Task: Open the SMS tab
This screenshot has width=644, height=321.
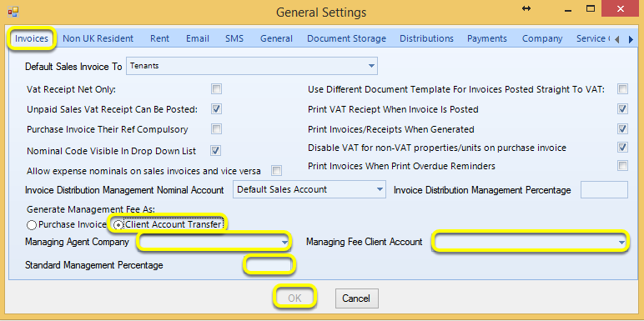Action: click(x=234, y=38)
